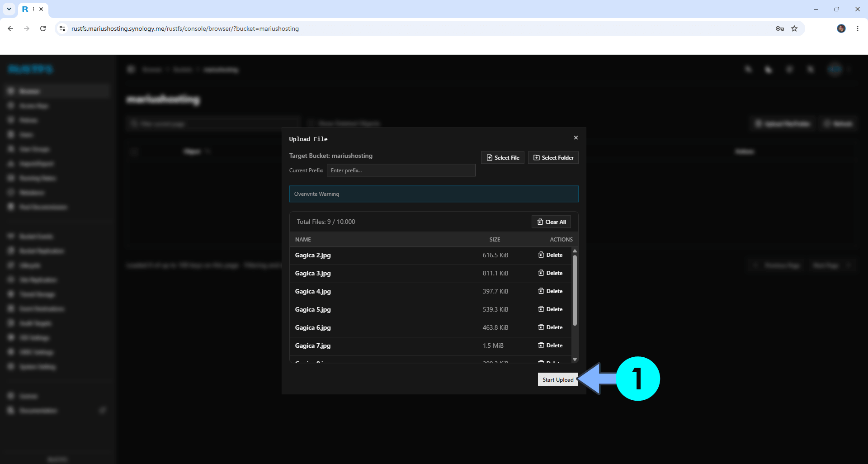The image size is (868, 464).
Task: Click the Select Folder button
Action: pos(553,157)
